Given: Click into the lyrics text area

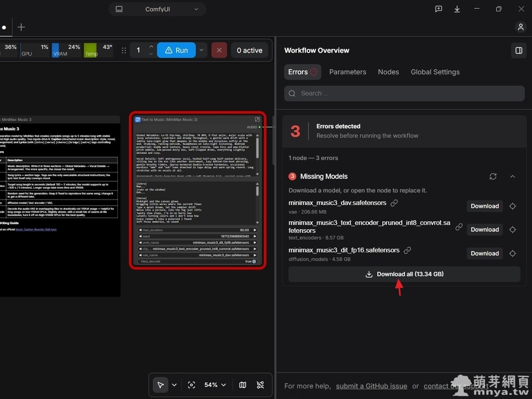Looking at the screenshot, I should coord(195,203).
